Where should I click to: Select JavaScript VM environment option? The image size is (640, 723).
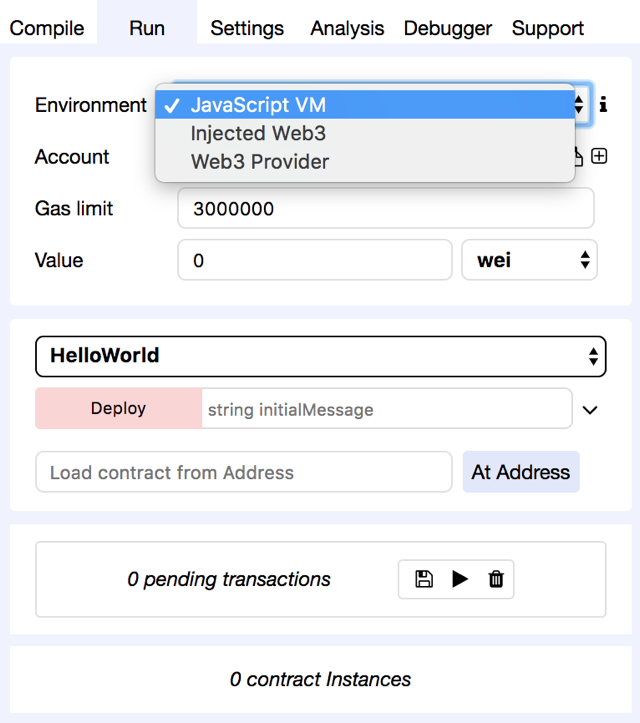point(258,105)
